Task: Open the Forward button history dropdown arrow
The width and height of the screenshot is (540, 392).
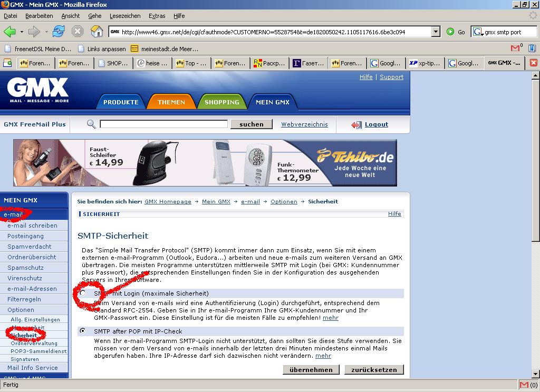Action: [x=46, y=32]
